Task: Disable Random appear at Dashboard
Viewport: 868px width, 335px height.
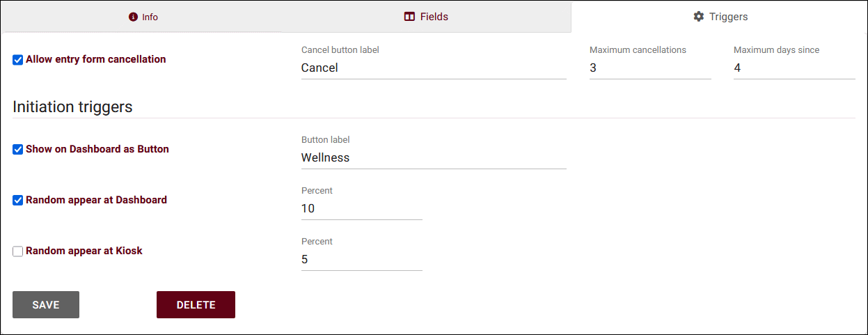Action: [x=18, y=200]
